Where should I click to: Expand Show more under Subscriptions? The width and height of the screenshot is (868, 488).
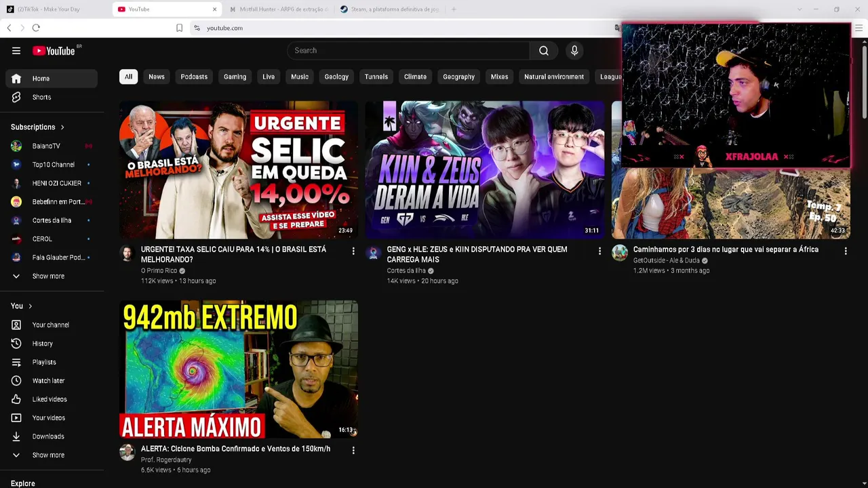[x=52, y=277]
